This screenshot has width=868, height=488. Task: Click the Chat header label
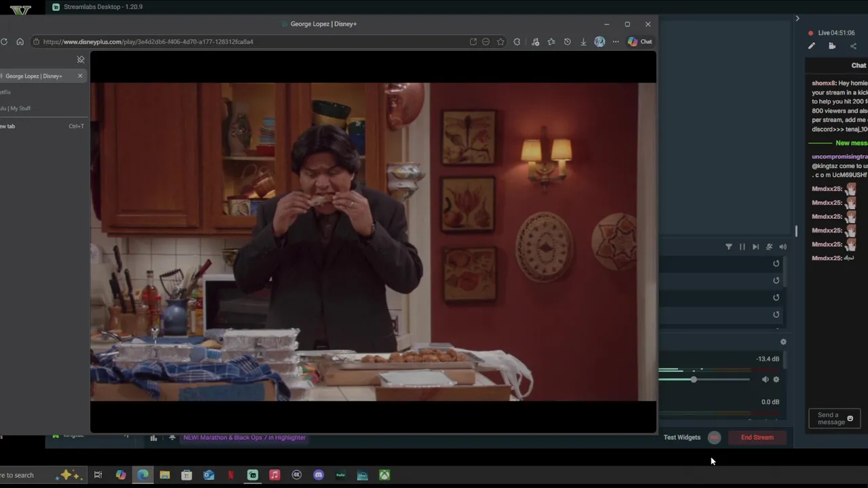click(x=859, y=65)
